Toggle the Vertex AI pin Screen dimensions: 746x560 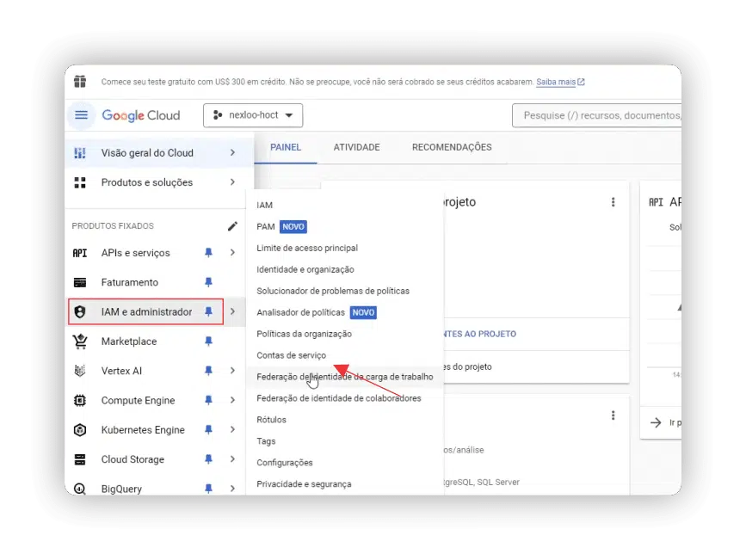coord(208,371)
